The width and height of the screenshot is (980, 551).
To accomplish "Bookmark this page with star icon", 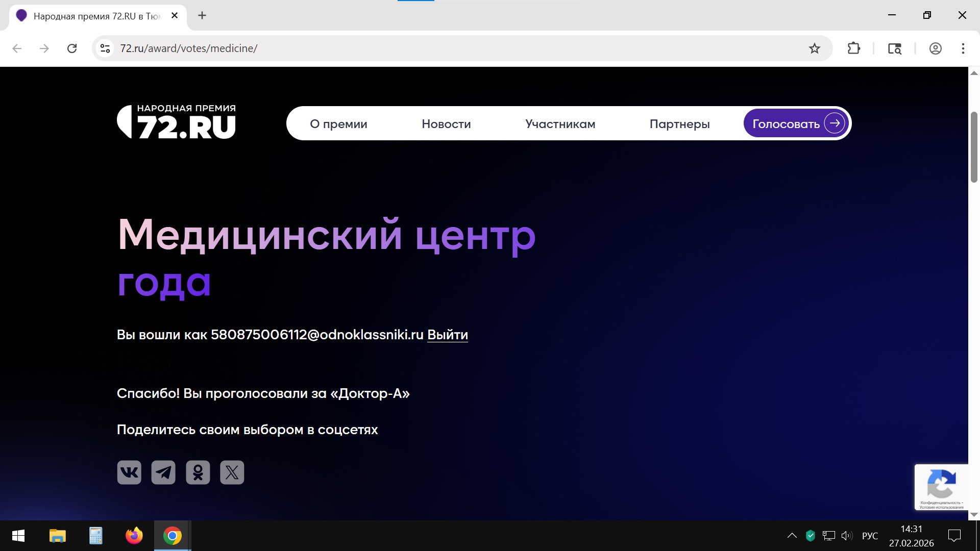I will 814,48.
